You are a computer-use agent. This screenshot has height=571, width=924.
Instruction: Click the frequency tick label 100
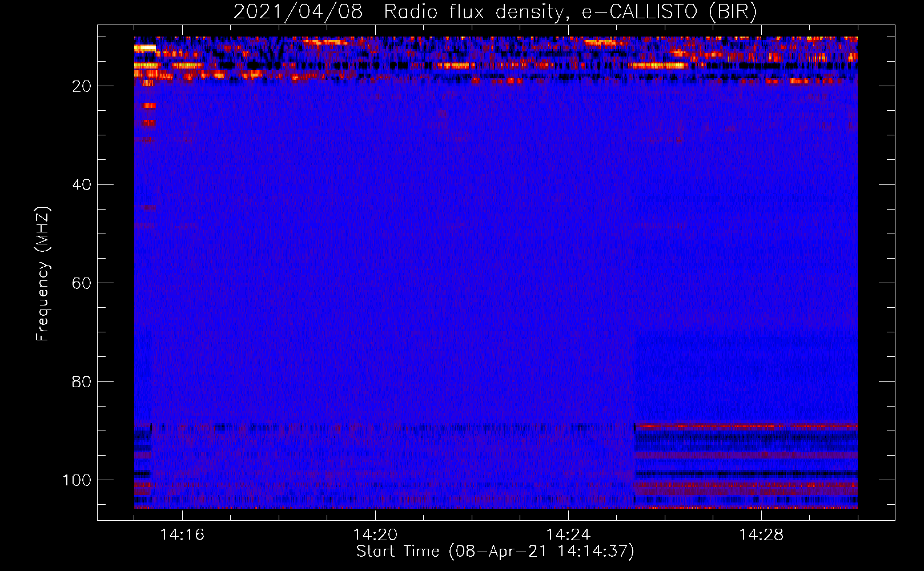click(x=77, y=480)
